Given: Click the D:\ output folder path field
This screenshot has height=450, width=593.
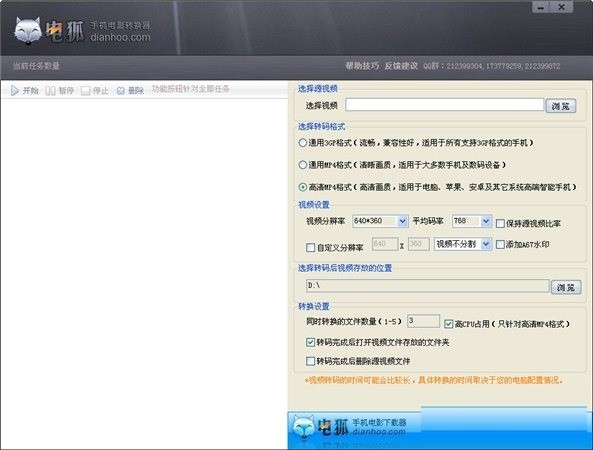Looking at the screenshot, I should tap(427, 286).
